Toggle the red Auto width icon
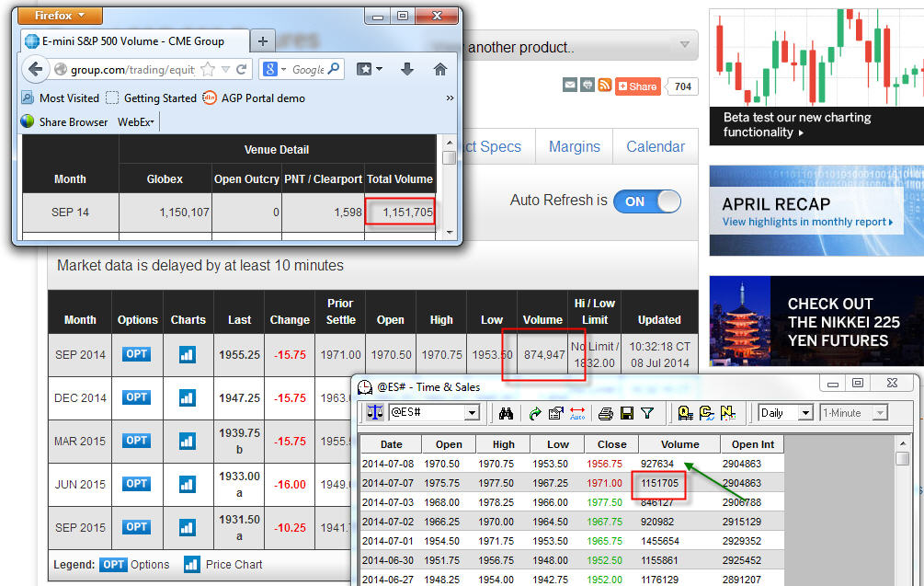924x586 pixels. point(577,413)
